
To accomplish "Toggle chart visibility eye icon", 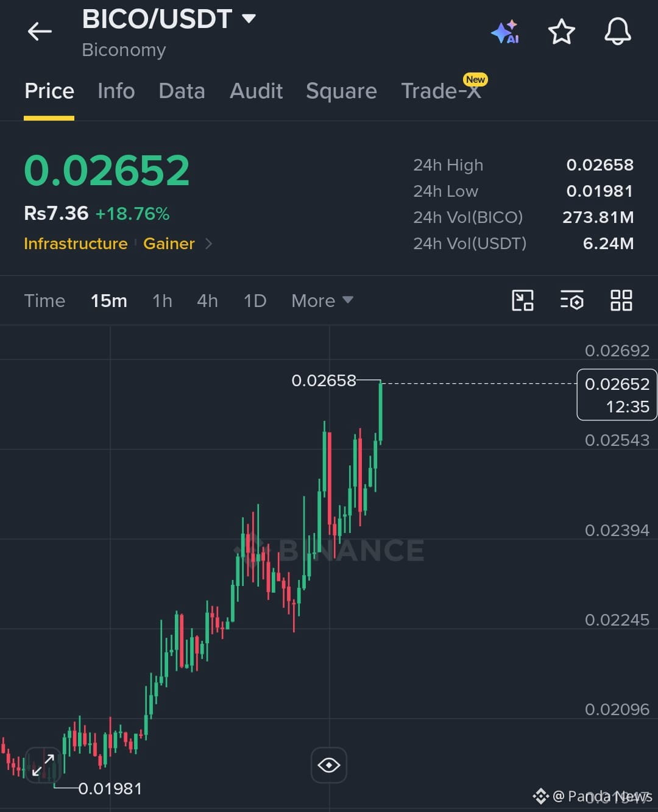I will pos(329,765).
